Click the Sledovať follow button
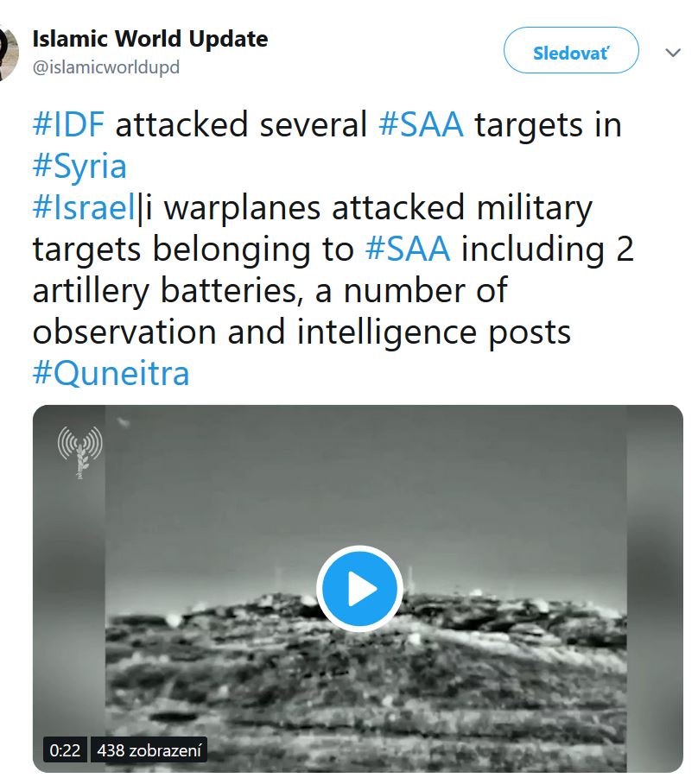The image size is (698, 784). tap(570, 51)
